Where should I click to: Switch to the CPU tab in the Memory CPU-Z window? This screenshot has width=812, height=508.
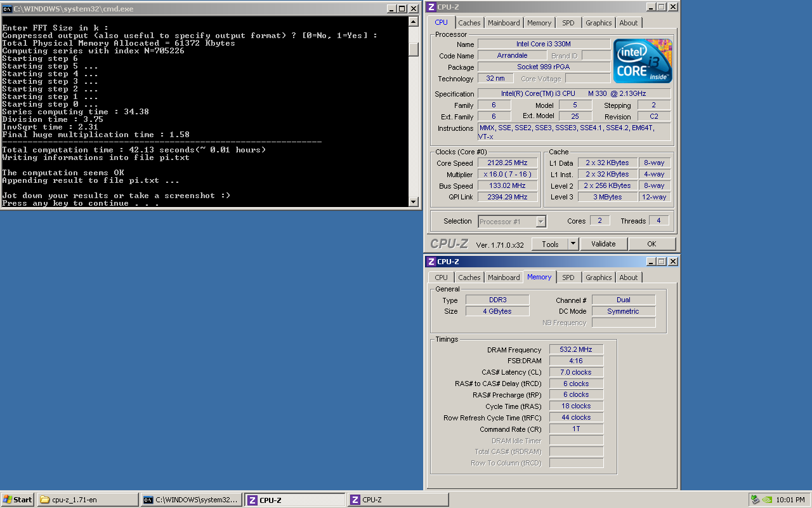coord(442,277)
